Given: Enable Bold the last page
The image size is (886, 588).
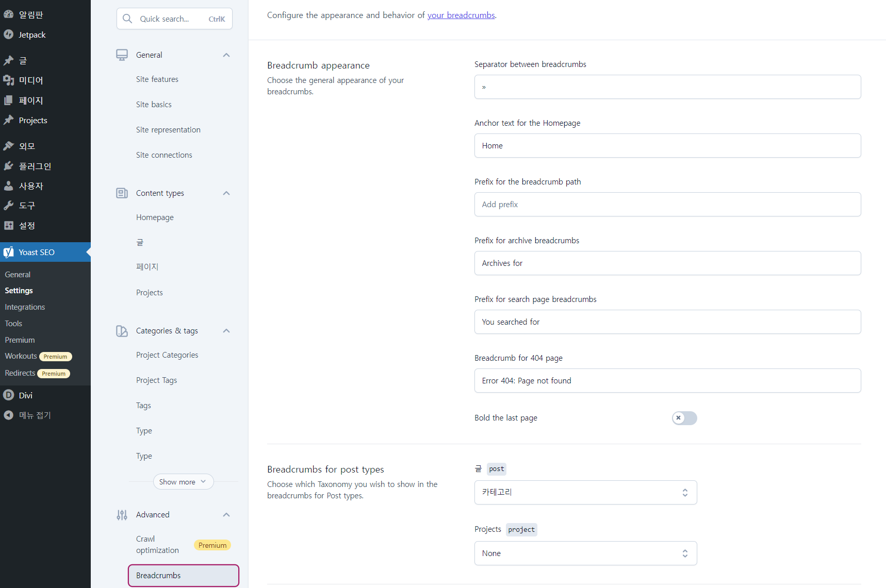Looking at the screenshot, I should pos(684,418).
